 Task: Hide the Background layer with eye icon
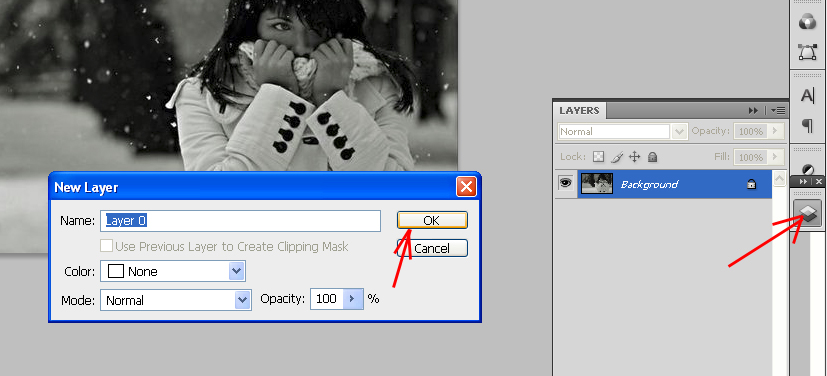(x=566, y=184)
